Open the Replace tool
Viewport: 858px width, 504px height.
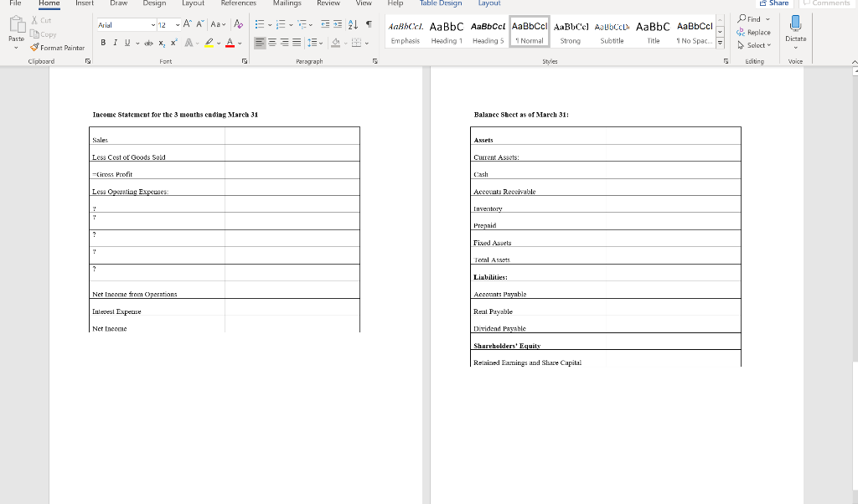pyautogui.click(x=753, y=33)
